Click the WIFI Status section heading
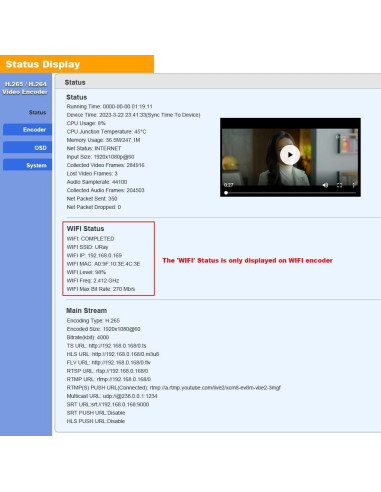Image resolution: width=381 pixels, height=492 pixels. 85,229
